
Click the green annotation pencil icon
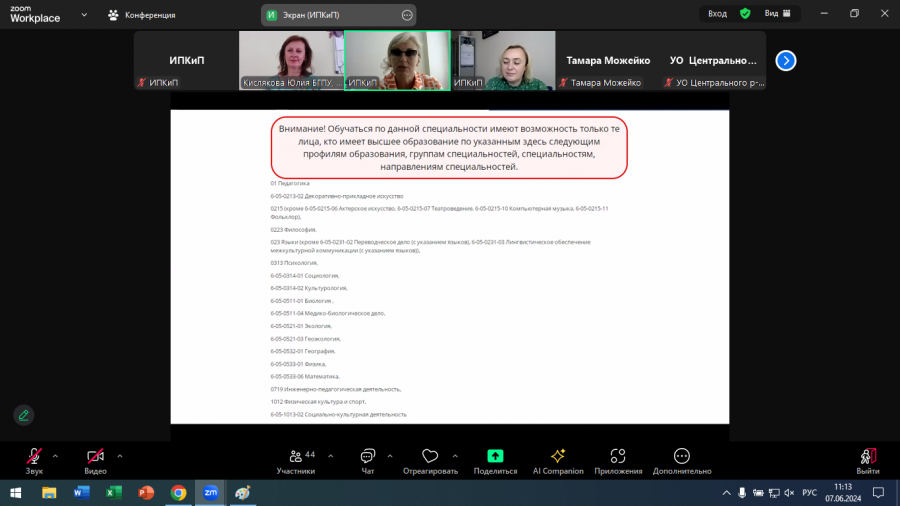24,415
